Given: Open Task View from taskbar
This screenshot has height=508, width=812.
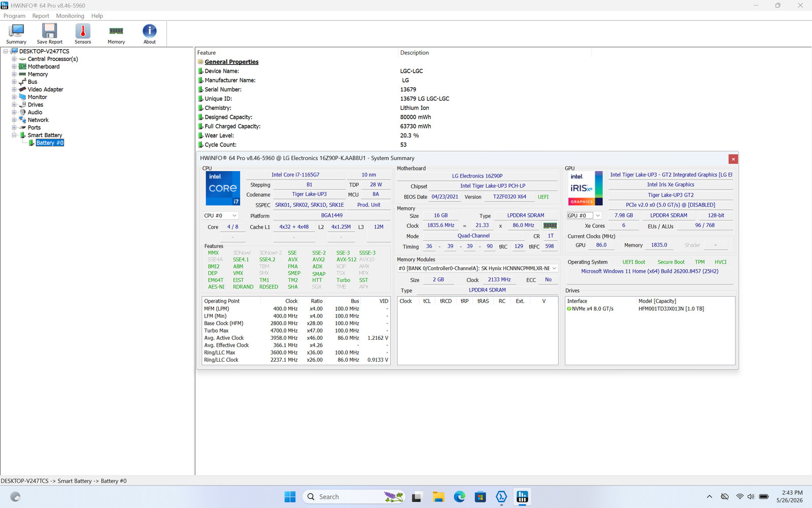Looking at the screenshot, I should point(417,497).
